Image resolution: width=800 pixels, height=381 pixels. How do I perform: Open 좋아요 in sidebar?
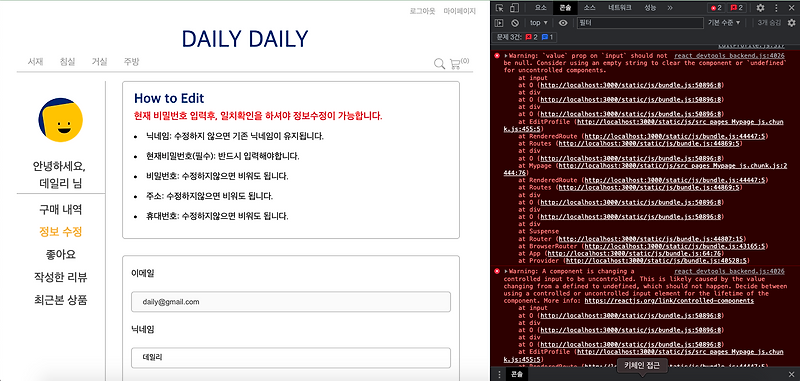[x=60, y=255]
